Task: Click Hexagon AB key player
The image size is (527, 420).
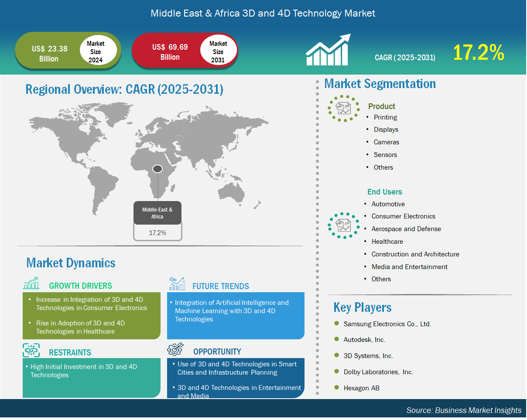Action: click(362, 388)
